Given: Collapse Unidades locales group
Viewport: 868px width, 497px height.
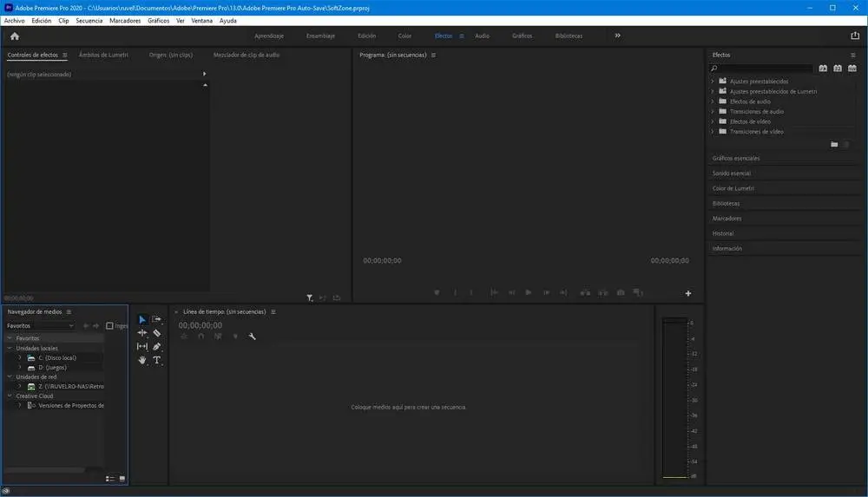Looking at the screenshot, I should pos(10,348).
